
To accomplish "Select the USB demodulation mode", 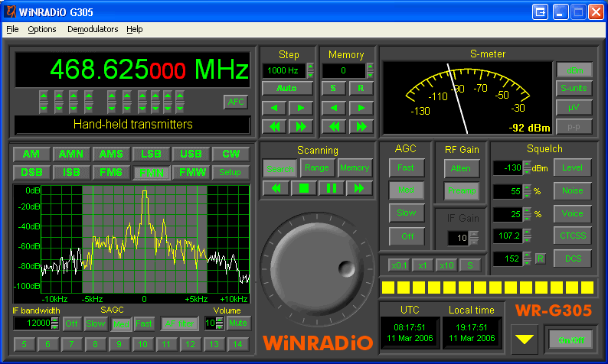I will [191, 154].
